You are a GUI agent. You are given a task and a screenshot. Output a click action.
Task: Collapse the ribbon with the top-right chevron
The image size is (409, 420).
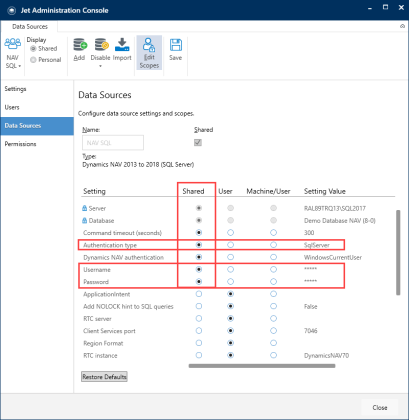[402, 26]
